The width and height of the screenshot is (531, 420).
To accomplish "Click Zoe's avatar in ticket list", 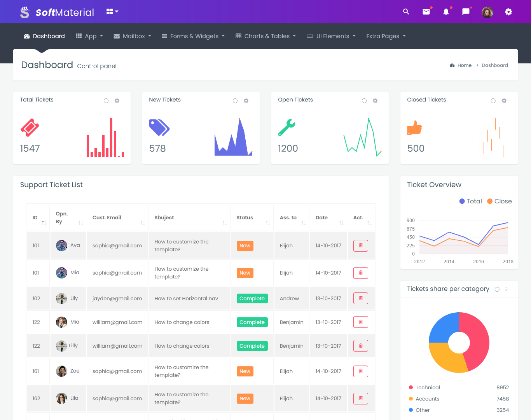I will click(61, 371).
